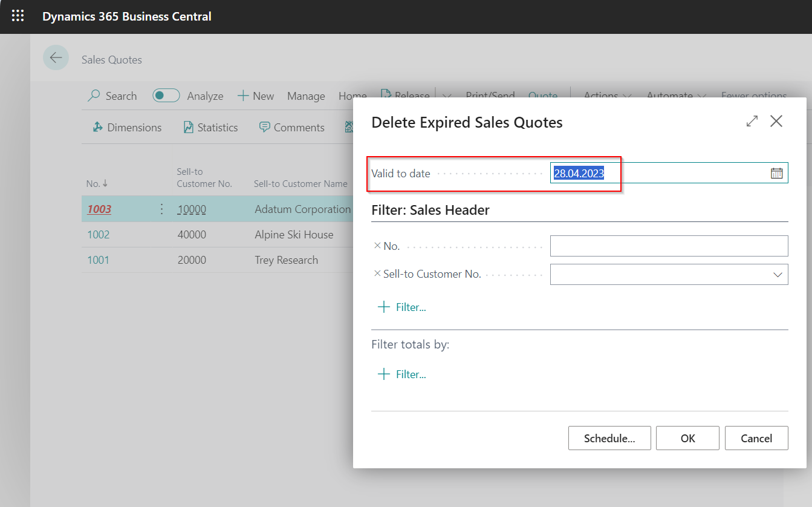Remove the No. filter field
Screen dimensions: 812x507
tap(378, 246)
